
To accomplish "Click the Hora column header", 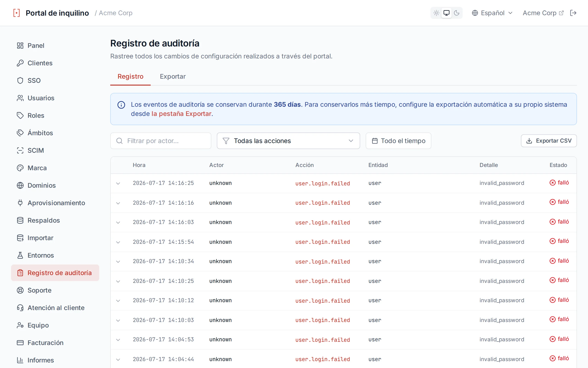I will click(x=139, y=165).
